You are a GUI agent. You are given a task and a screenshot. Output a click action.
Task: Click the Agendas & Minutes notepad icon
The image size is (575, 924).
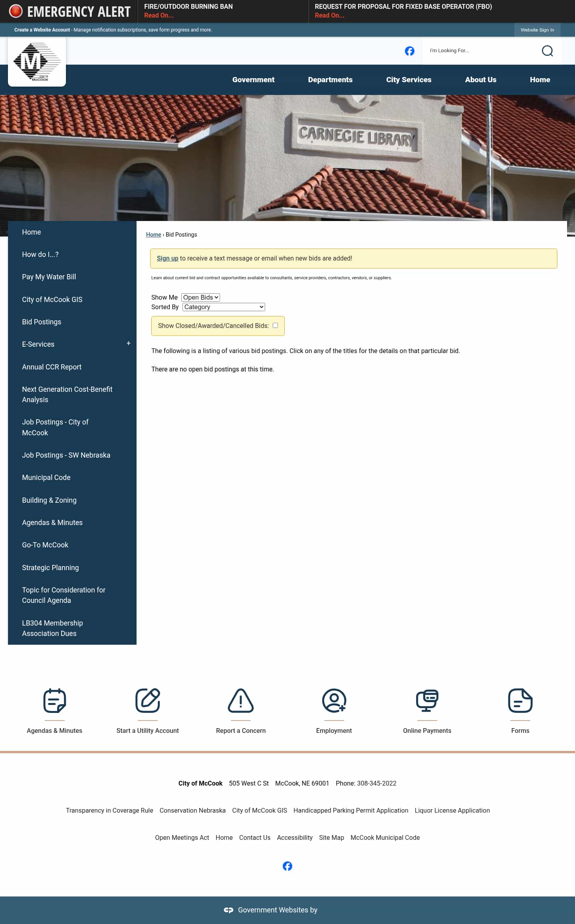click(x=55, y=700)
